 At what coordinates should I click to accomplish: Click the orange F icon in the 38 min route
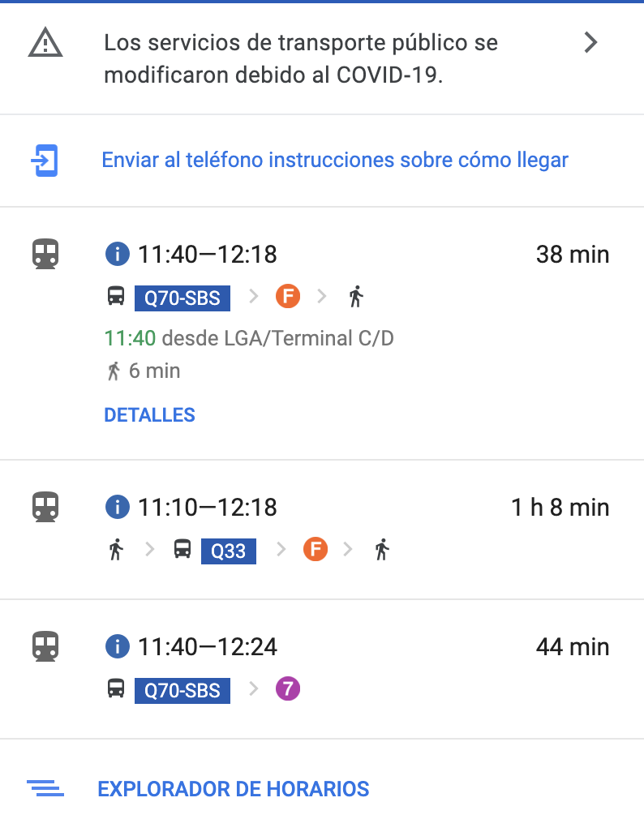[288, 296]
